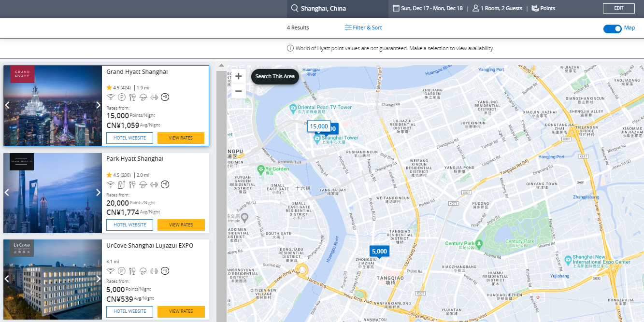Zoom out on the map
644x322 pixels.
pyautogui.click(x=238, y=91)
